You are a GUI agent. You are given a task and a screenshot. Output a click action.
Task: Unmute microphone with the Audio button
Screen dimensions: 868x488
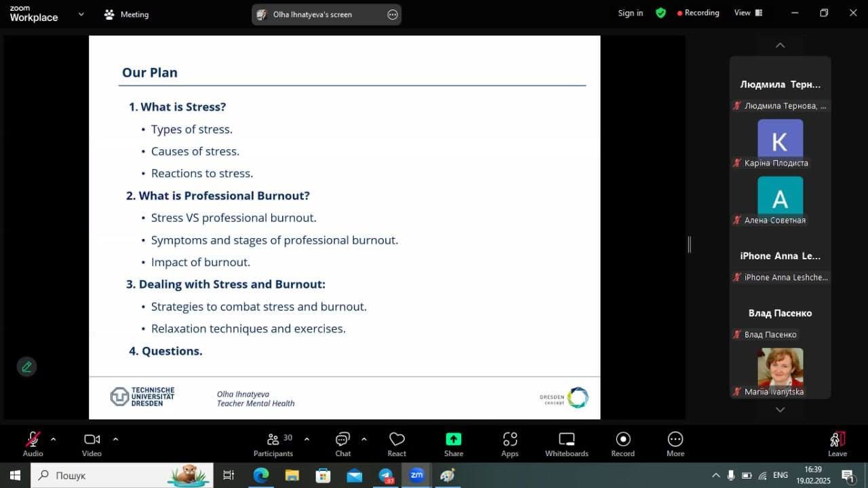(33, 444)
